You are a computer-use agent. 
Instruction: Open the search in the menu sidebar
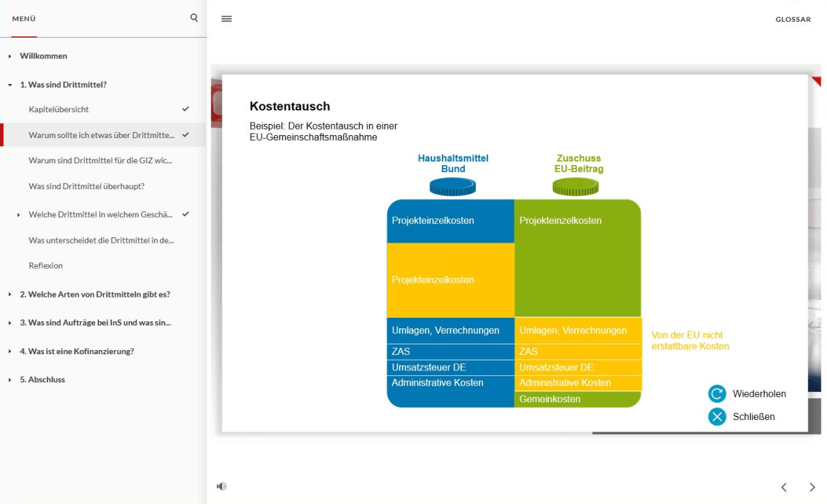coord(194,18)
